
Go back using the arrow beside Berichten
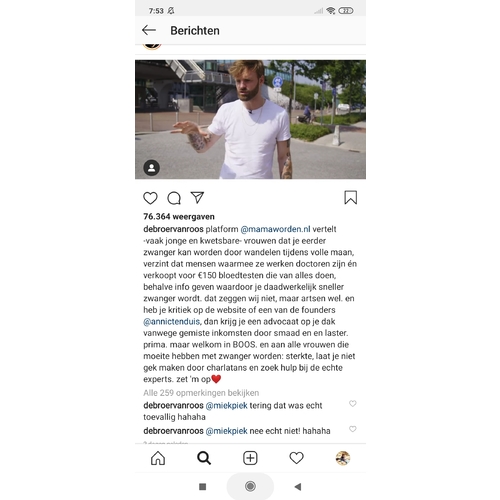[149, 30]
